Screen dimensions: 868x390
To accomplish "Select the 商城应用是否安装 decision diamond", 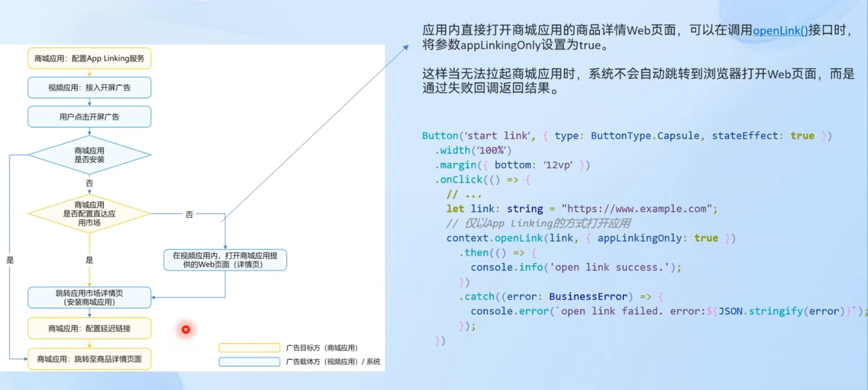I will [x=89, y=155].
